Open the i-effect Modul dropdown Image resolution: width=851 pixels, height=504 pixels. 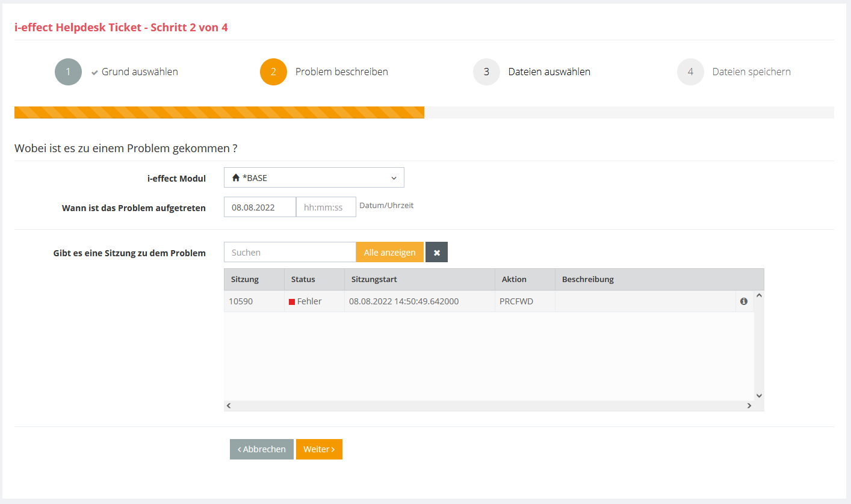tap(314, 178)
